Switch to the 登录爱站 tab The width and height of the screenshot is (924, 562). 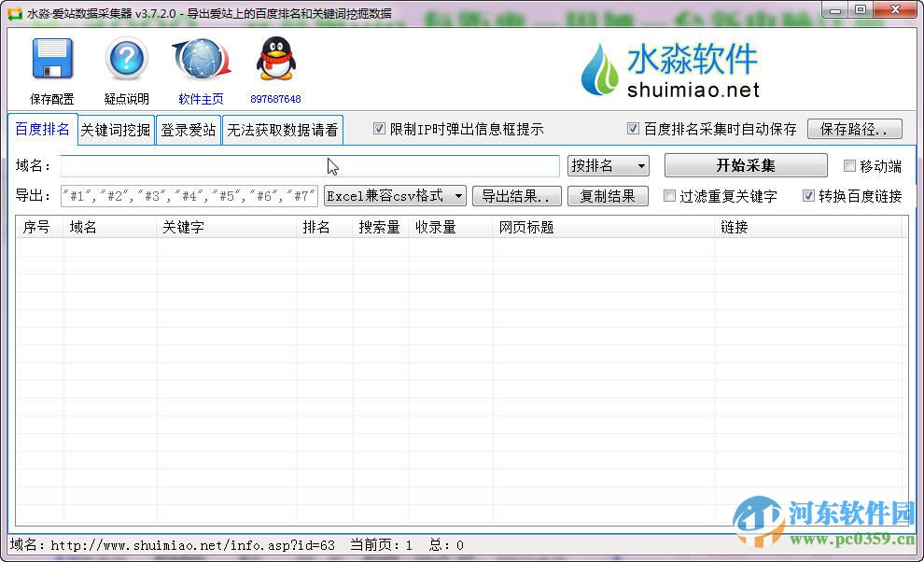tap(188, 132)
